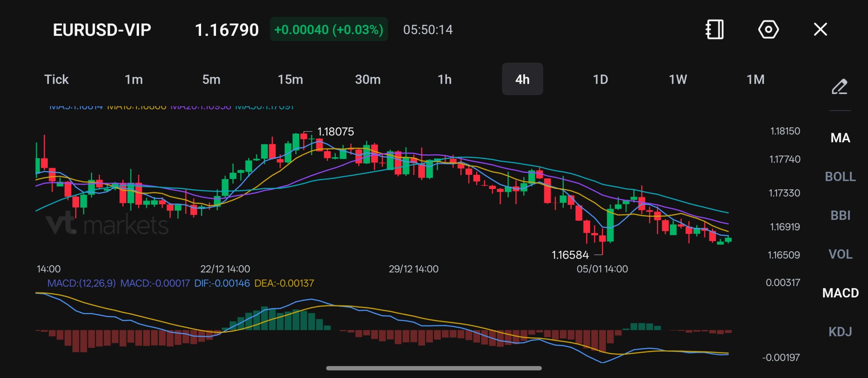Image resolution: width=868 pixels, height=378 pixels.
Task: Select the 15m timeframe tab
Action: tap(290, 79)
